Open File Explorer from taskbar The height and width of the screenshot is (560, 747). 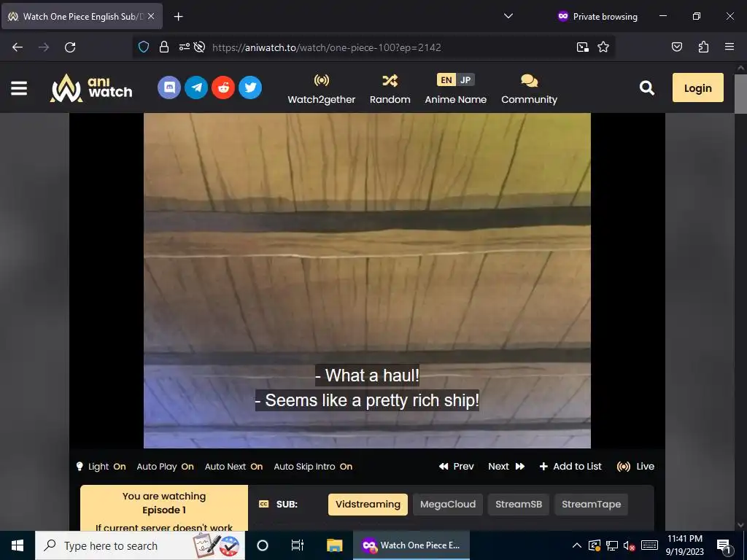[334, 545]
